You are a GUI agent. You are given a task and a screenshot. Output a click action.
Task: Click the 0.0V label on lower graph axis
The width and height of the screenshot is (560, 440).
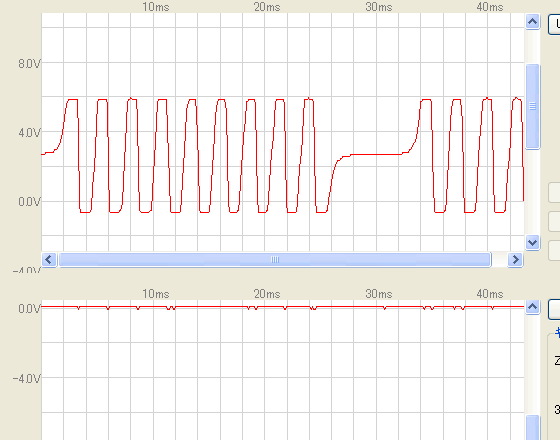tap(29, 309)
